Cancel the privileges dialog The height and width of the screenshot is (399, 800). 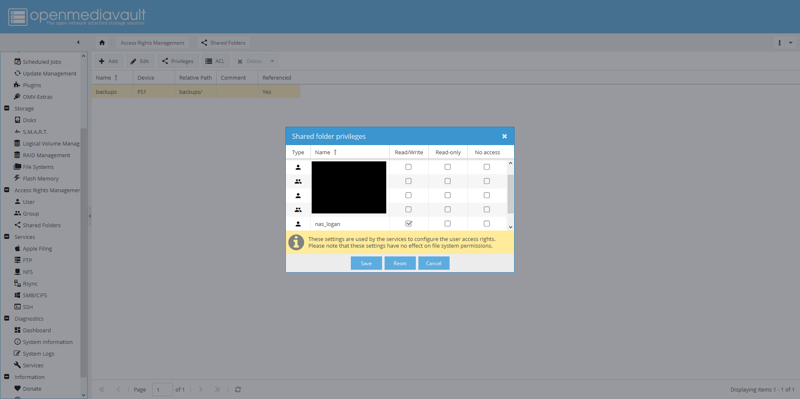(x=434, y=263)
